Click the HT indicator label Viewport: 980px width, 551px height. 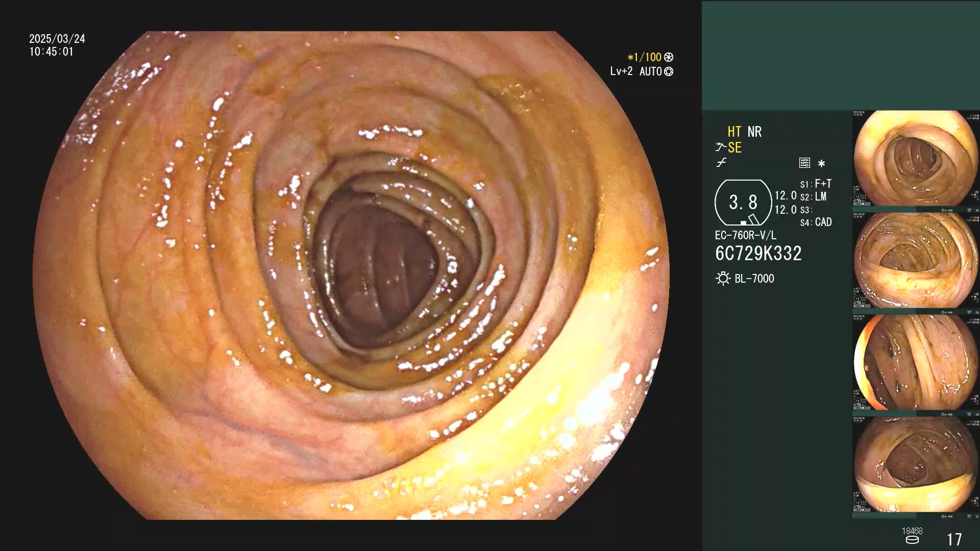click(734, 132)
